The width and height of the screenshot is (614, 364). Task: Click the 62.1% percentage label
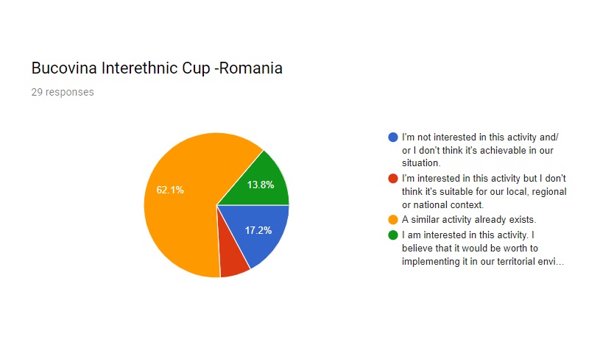[x=170, y=190]
